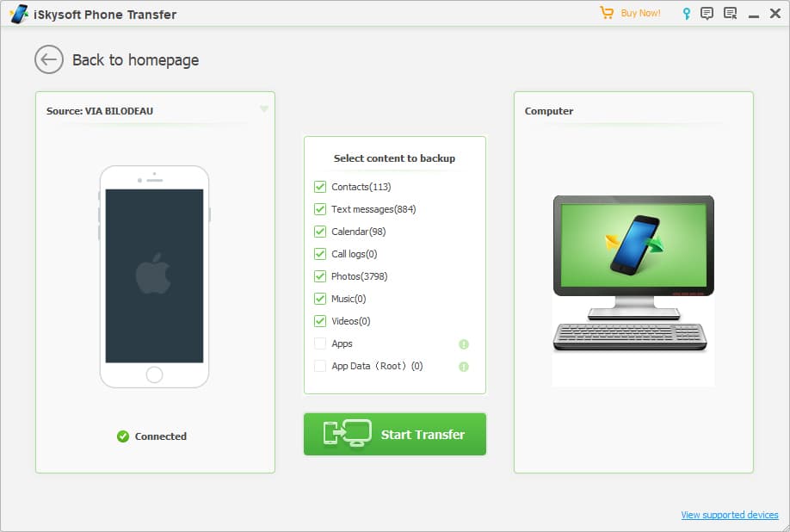This screenshot has width=790, height=532.
Task: Open the feedback speech bubble icon
Action: [x=707, y=13]
